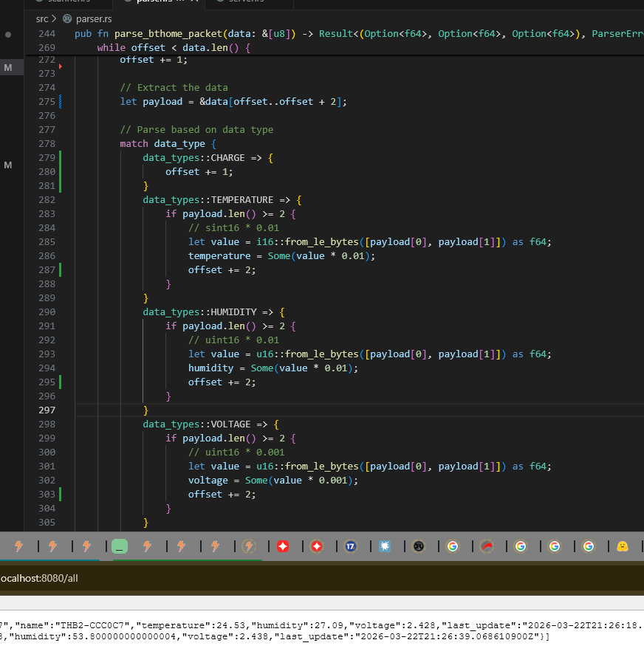
Task: Click 'humidity = Some(value * 0.01);' line
Action: (273, 368)
